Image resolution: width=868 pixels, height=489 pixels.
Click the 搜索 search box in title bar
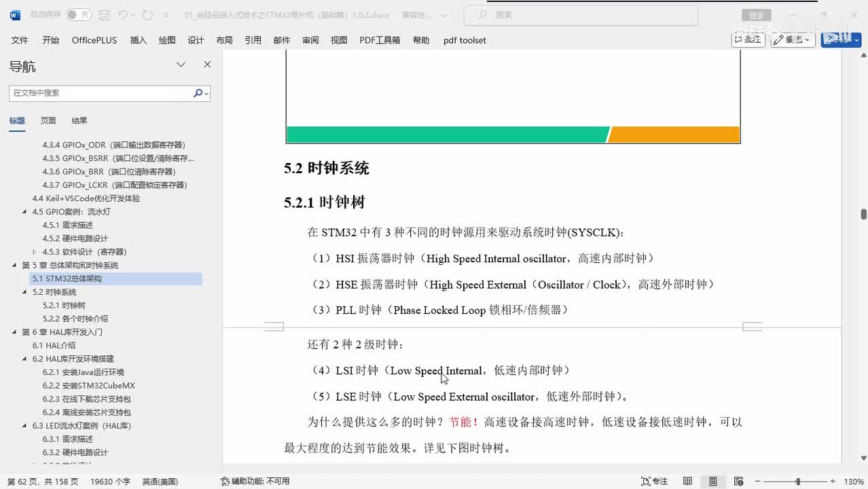tap(581, 14)
